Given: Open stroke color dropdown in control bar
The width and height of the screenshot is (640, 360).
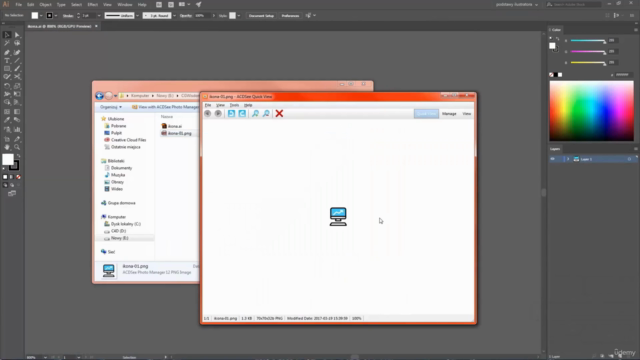Looking at the screenshot, I should click(x=56, y=16).
